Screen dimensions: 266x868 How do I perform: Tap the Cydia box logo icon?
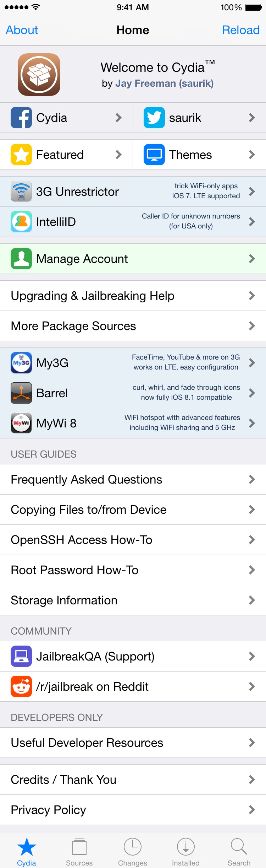click(x=39, y=75)
